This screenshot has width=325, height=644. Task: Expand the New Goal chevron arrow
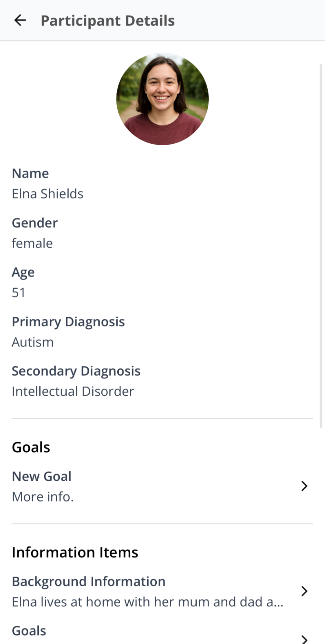pos(304,486)
